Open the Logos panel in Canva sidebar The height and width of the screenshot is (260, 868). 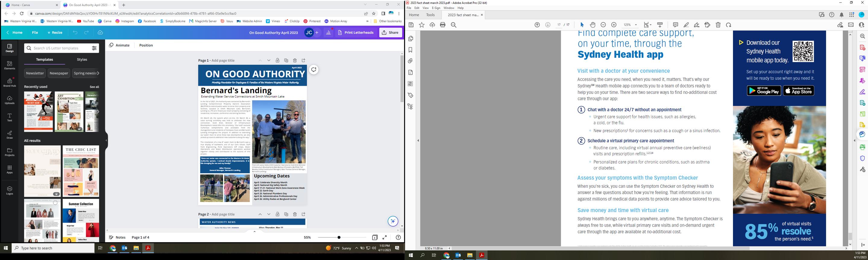pyautogui.click(x=9, y=190)
